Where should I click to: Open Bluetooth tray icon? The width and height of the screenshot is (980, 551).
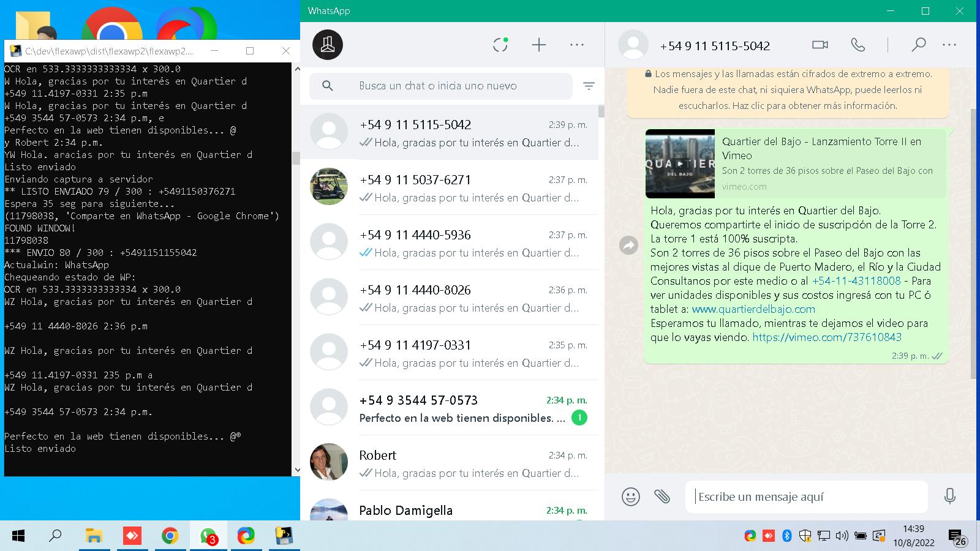(787, 536)
